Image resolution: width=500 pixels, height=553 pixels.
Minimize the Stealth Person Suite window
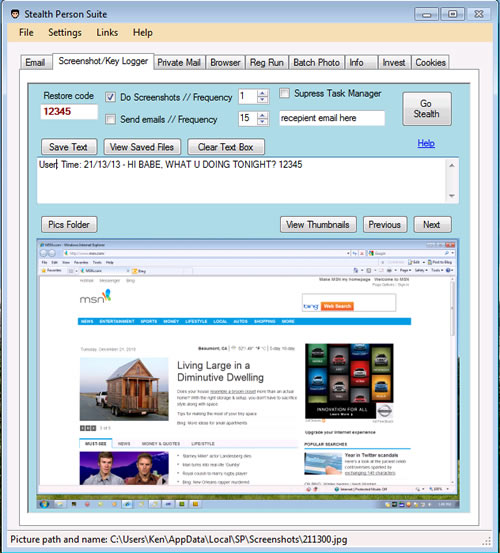(426, 14)
